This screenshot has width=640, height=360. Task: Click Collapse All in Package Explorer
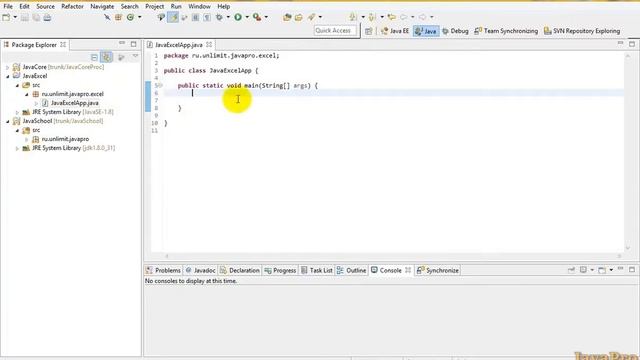click(x=94, y=58)
